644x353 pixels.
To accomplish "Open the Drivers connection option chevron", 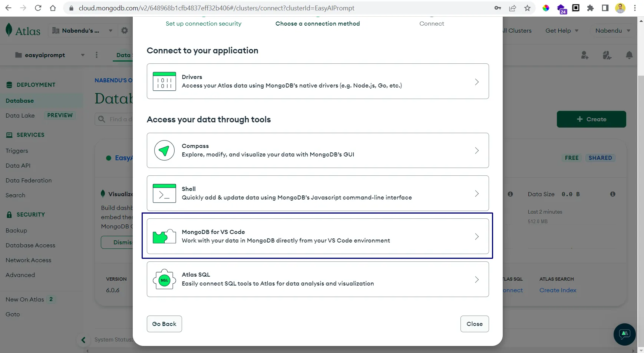I will (477, 82).
